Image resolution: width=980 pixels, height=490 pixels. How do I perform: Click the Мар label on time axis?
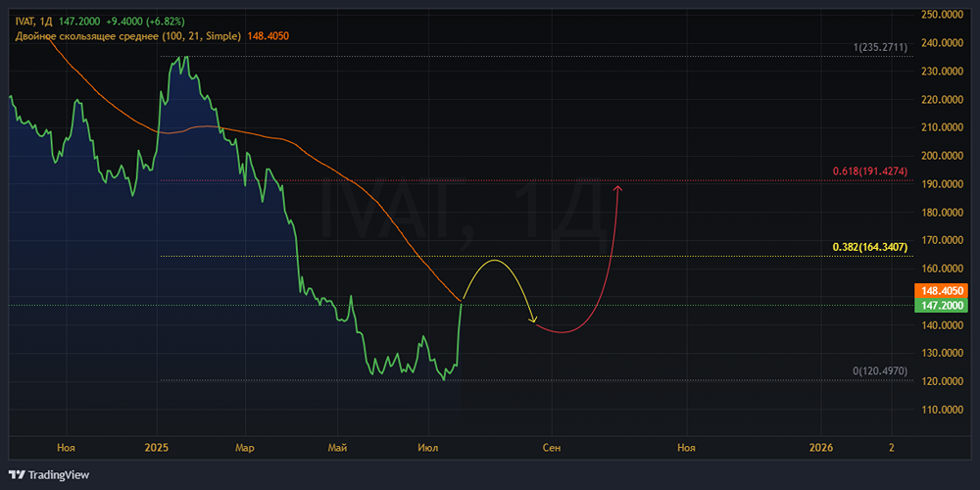pyautogui.click(x=244, y=447)
